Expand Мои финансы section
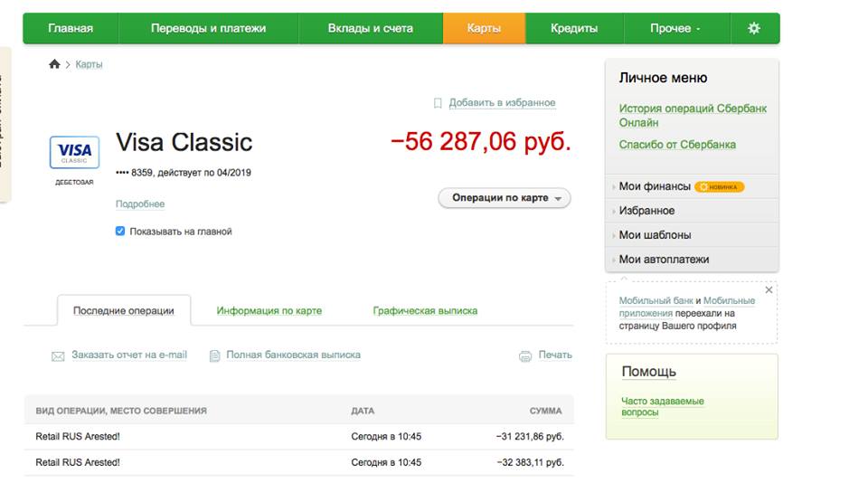Screen dimensions: 868x483 (x=655, y=186)
